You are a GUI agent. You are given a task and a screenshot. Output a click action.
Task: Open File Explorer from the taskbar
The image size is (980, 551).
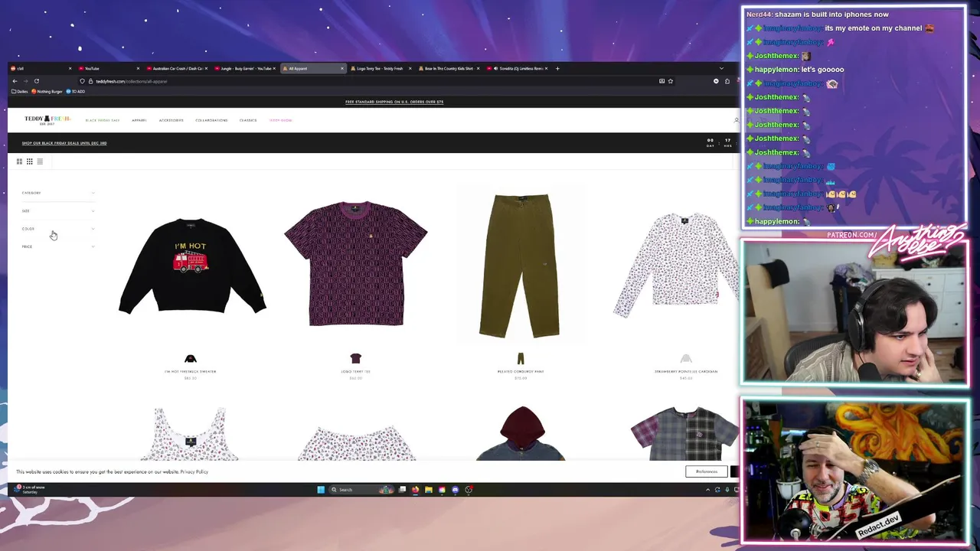click(x=429, y=490)
